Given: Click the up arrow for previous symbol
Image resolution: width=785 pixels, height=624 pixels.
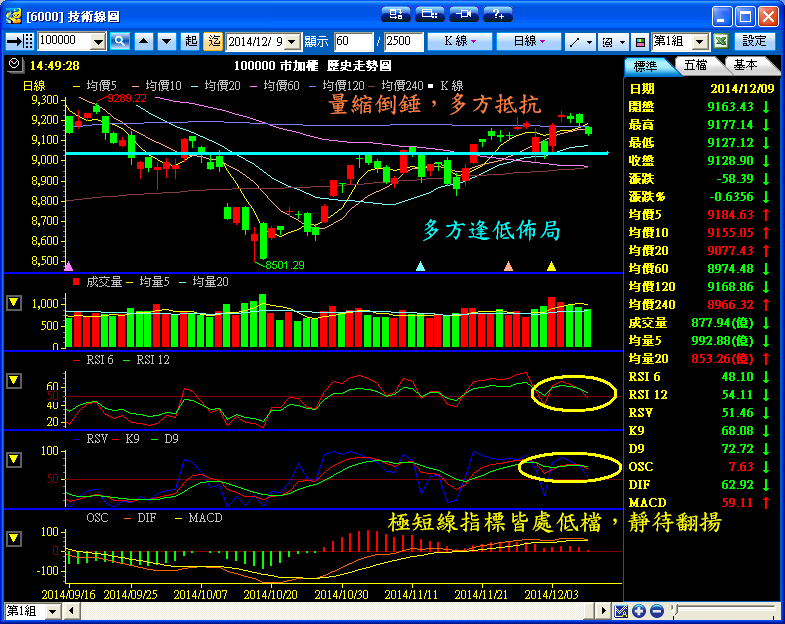Looking at the screenshot, I should (143, 41).
